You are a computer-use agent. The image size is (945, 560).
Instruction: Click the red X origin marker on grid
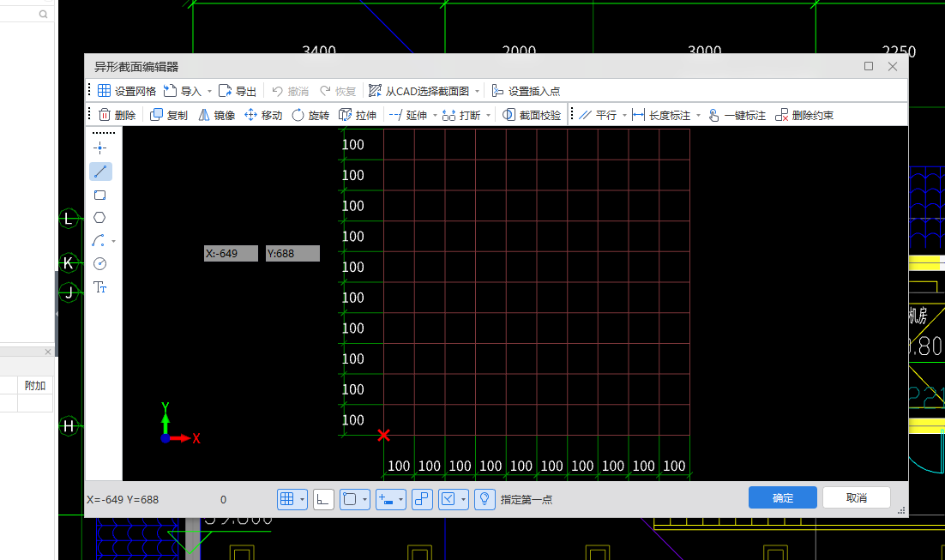point(384,435)
